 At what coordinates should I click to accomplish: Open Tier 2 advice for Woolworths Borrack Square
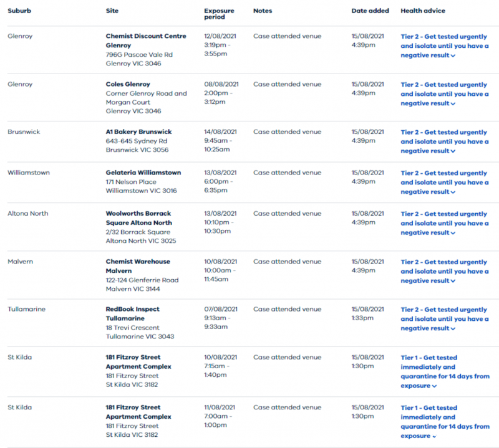point(445,224)
